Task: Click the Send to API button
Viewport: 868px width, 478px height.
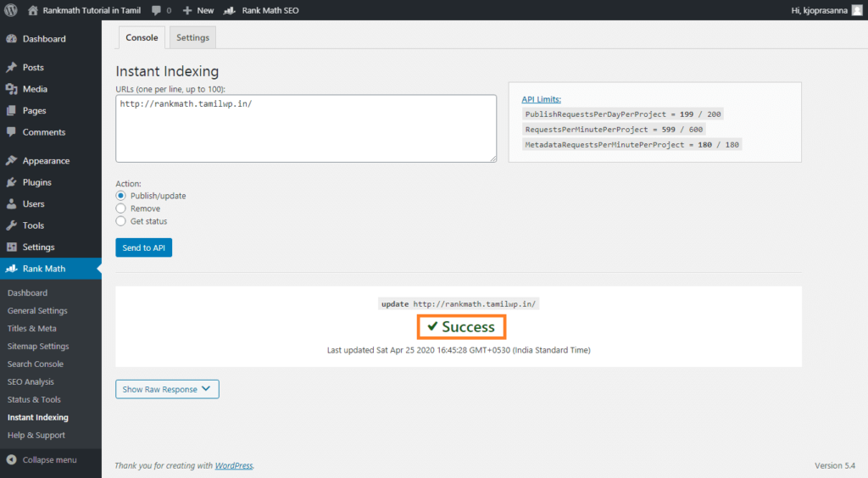Action: click(x=144, y=247)
